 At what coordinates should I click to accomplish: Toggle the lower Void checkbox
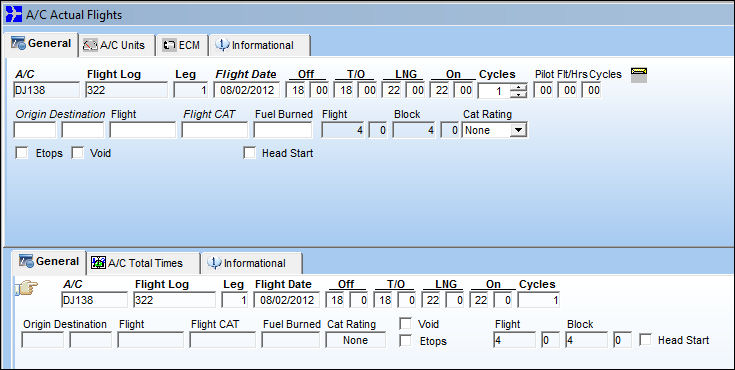point(405,324)
